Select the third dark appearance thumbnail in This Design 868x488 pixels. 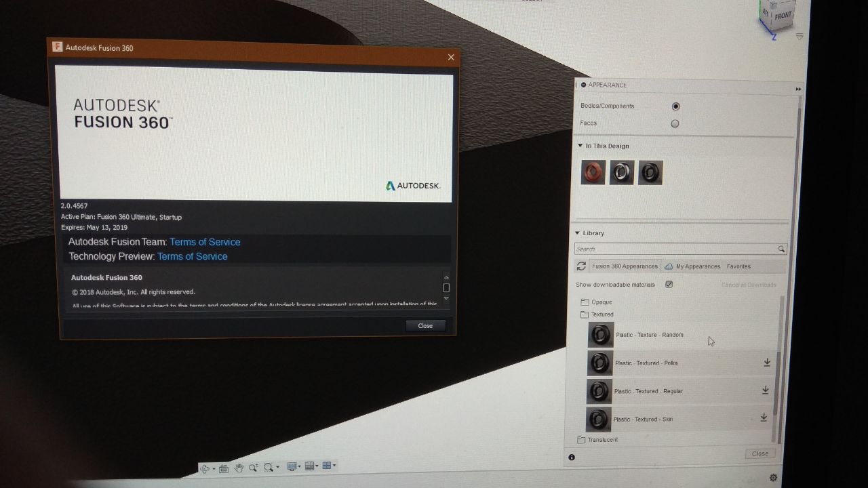coord(650,172)
